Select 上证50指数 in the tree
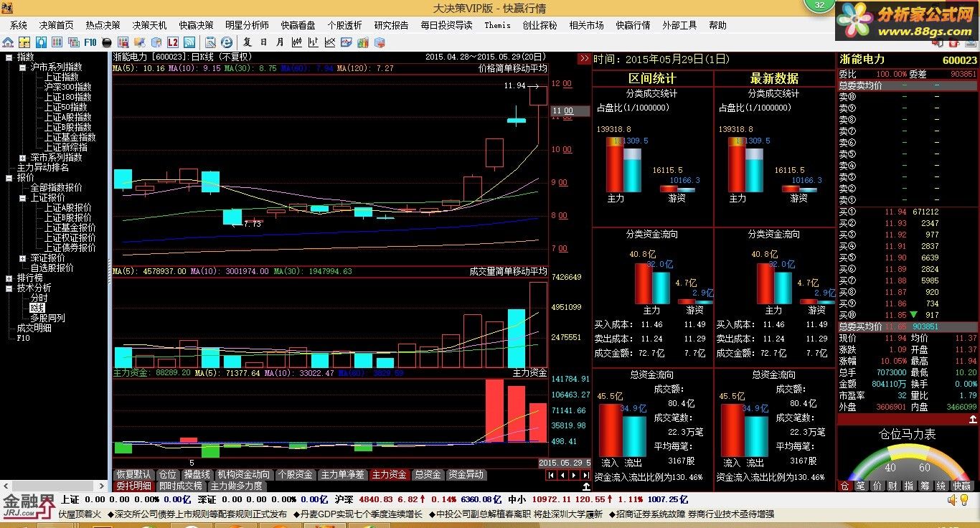The height and width of the screenshot is (528, 980). (66, 108)
